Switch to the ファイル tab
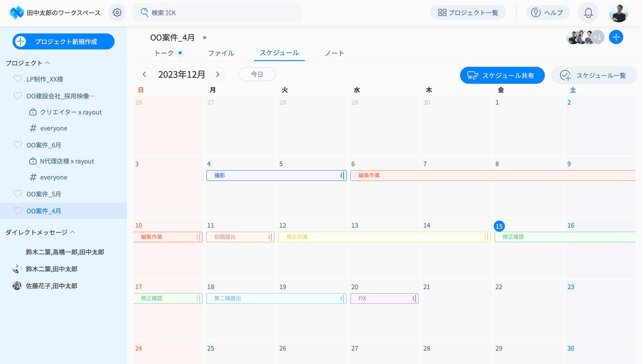The image size is (642, 364). click(221, 53)
